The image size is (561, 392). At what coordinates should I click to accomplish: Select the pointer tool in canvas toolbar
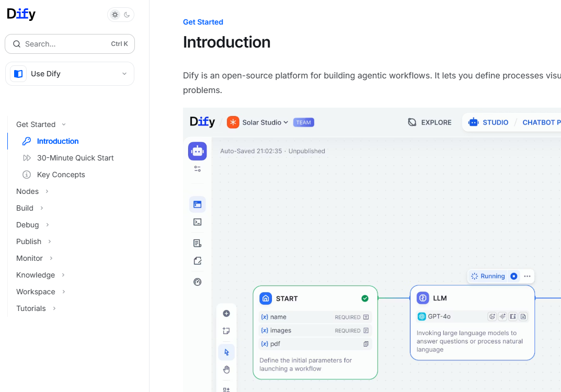tap(226, 352)
